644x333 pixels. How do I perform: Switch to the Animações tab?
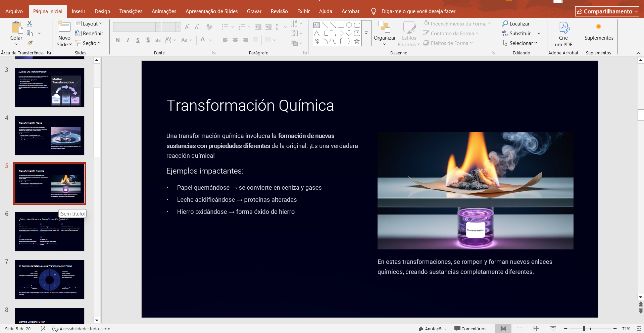[164, 11]
